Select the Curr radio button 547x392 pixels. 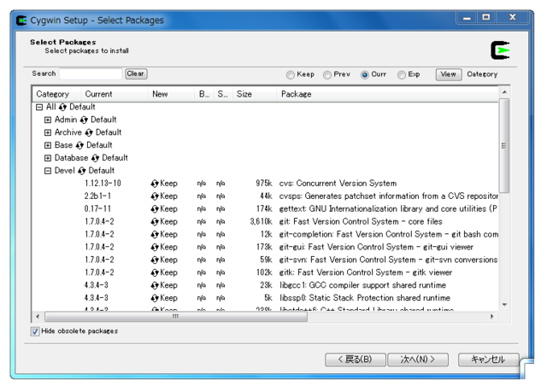[x=365, y=75]
